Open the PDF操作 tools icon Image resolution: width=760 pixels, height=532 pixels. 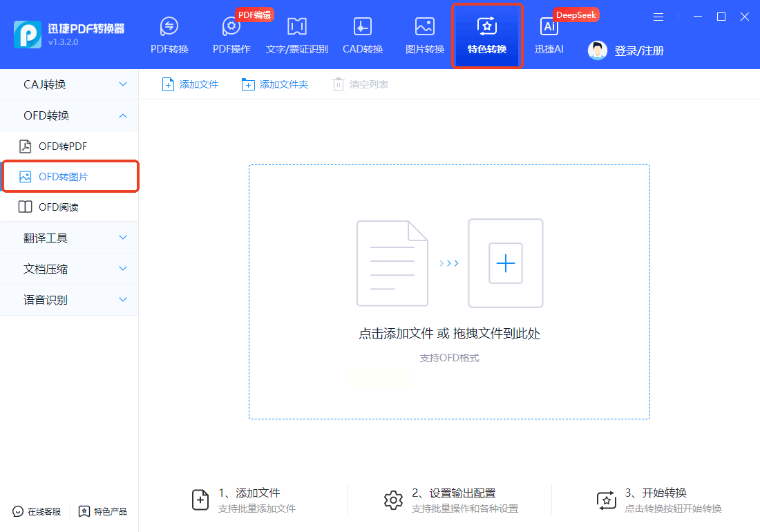(231, 27)
